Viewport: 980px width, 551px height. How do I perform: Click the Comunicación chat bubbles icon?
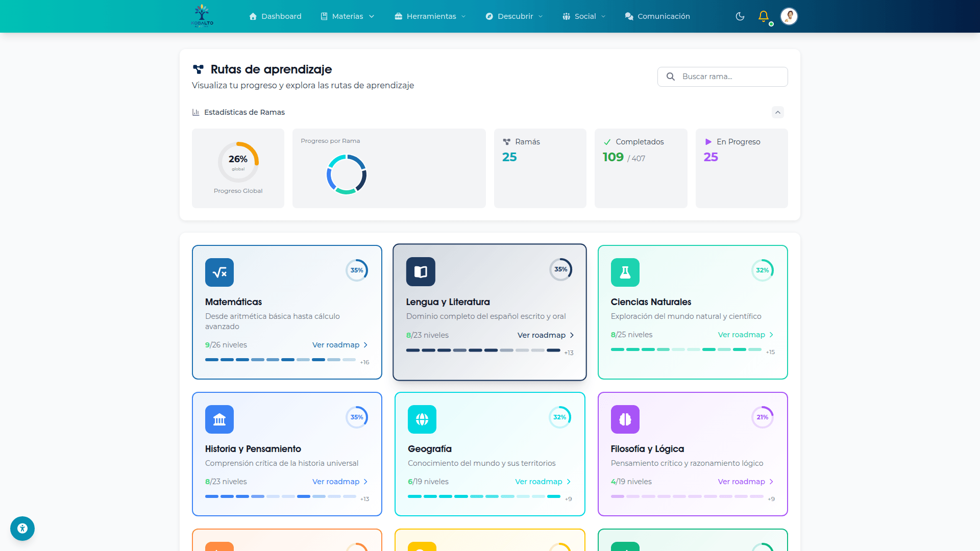(629, 16)
